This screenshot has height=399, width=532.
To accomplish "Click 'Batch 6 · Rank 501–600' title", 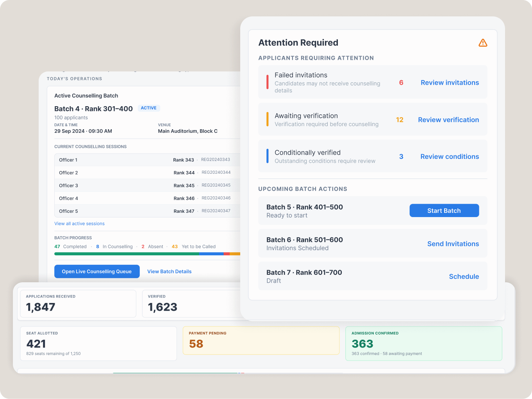I will click(305, 240).
